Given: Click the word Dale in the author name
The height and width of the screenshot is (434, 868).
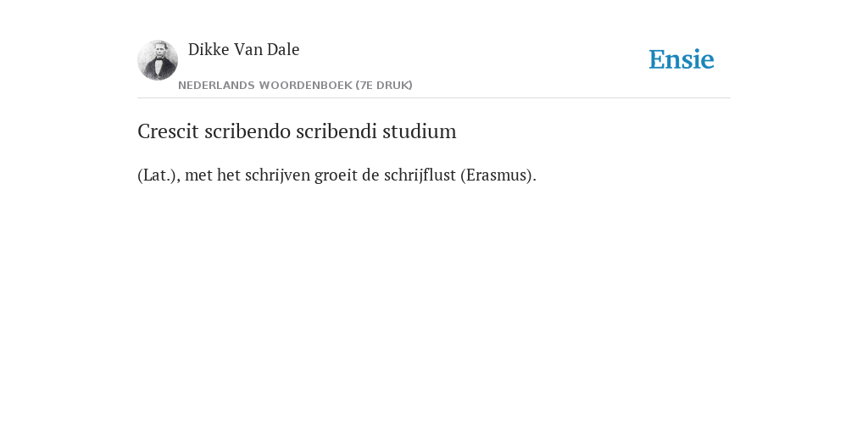Looking at the screenshot, I should pos(283,49).
